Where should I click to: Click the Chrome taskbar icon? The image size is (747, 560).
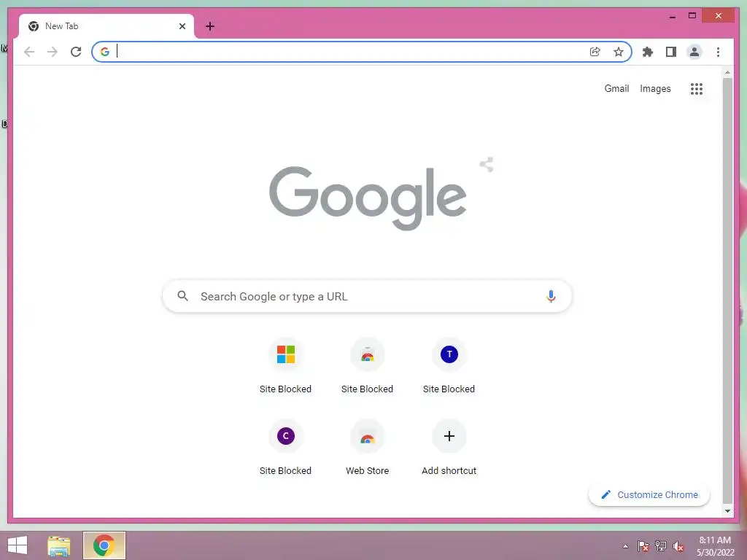tap(104, 545)
